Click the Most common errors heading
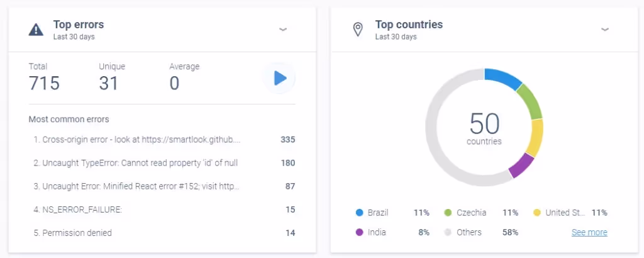The height and width of the screenshot is (258, 644). click(69, 120)
